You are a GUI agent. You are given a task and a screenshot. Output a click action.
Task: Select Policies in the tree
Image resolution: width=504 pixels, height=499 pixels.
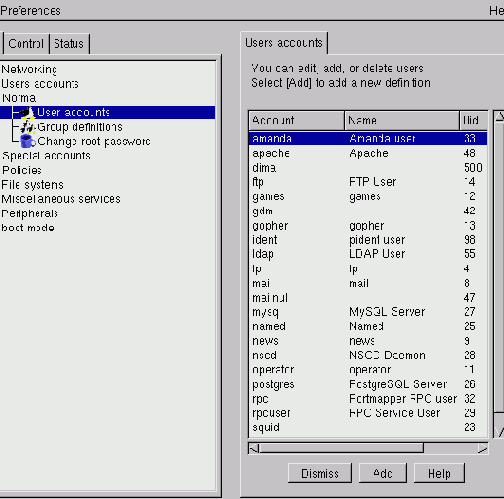(22, 170)
